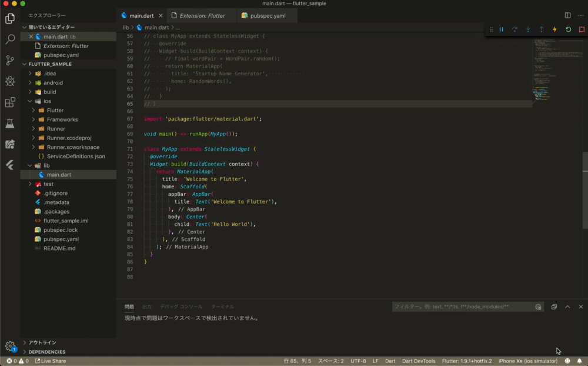Click the debug Step Over button
The image size is (588, 366).
click(514, 29)
